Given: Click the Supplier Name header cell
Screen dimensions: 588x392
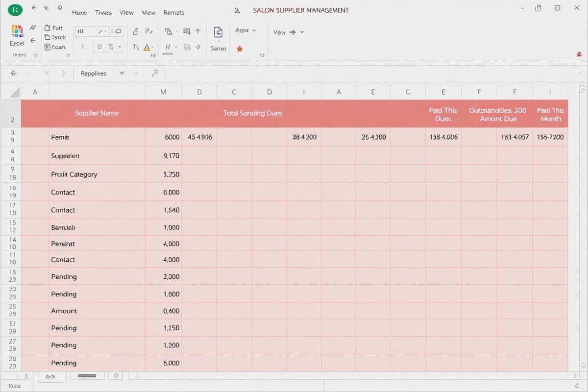Looking at the screenshot, I should [x=97, y=113].
